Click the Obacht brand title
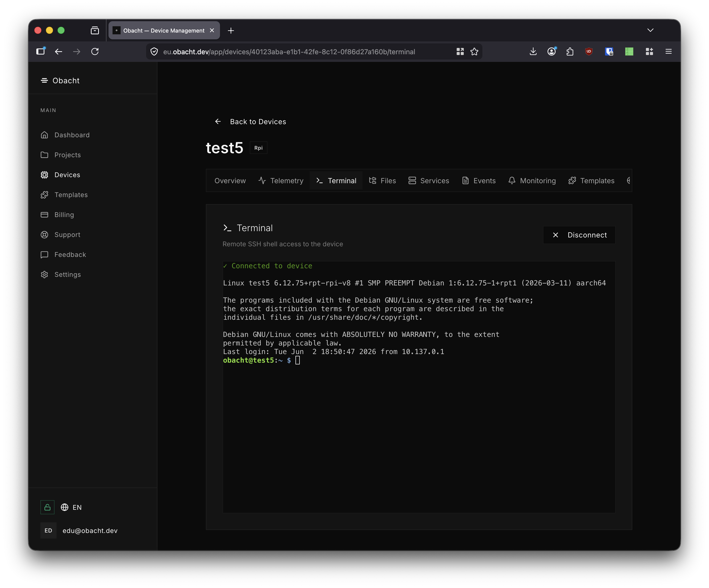The image size is (709, 588). click(x=66, y=81)
